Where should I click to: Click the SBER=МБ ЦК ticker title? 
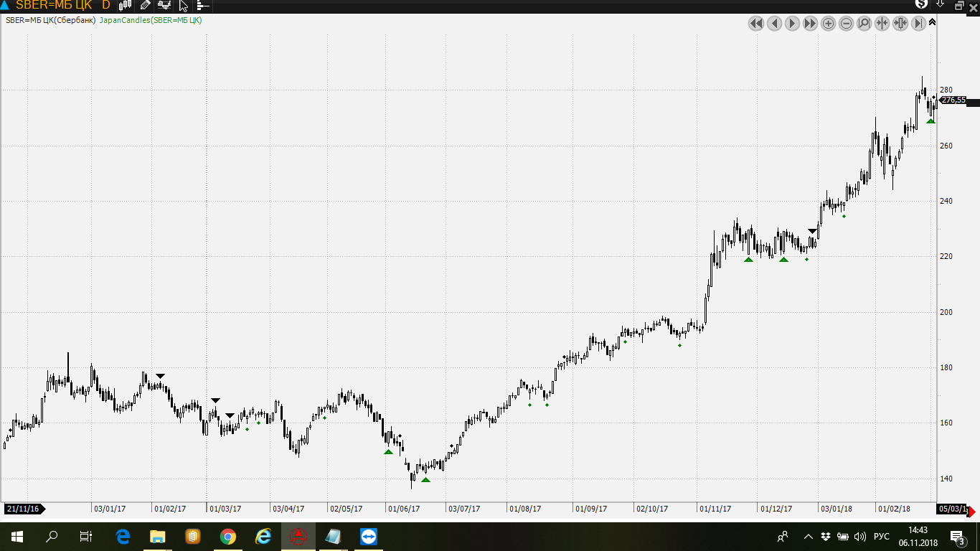pos(54,6)
